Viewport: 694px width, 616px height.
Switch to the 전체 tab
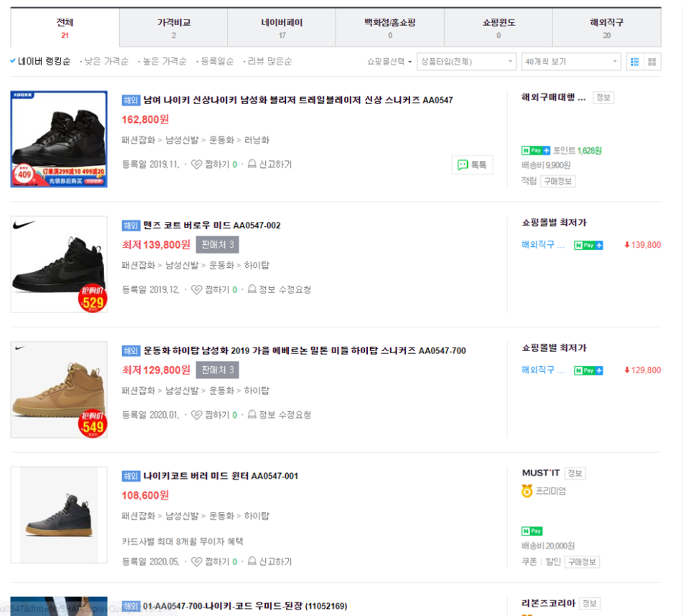point(65,27)
